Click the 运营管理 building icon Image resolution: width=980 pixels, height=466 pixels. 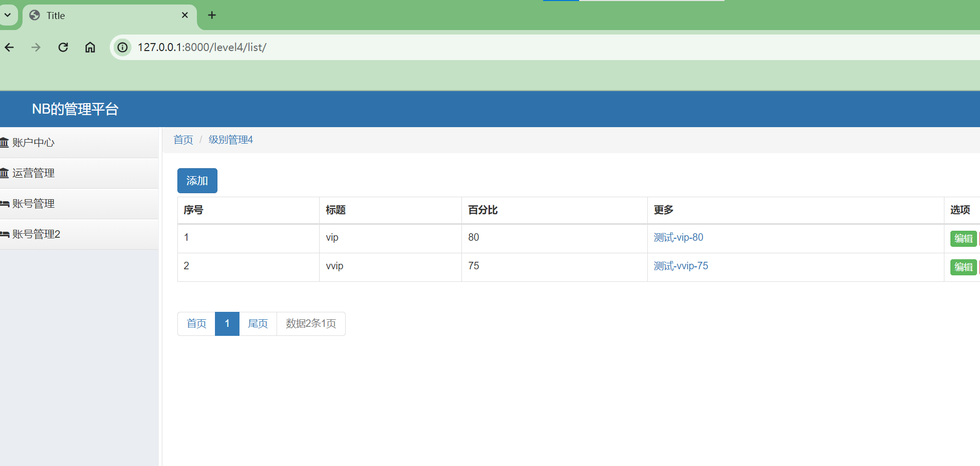pyautogui.click(x=5, y=173)
